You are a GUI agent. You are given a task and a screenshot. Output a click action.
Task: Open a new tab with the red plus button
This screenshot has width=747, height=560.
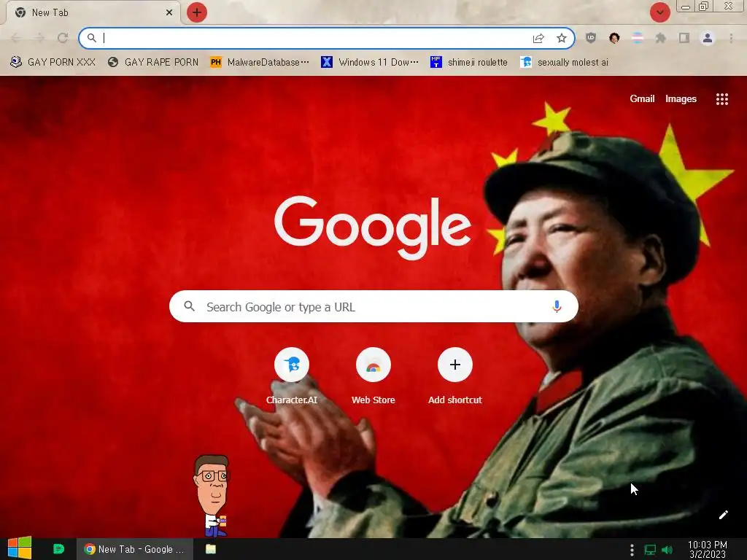click(197, 12)
